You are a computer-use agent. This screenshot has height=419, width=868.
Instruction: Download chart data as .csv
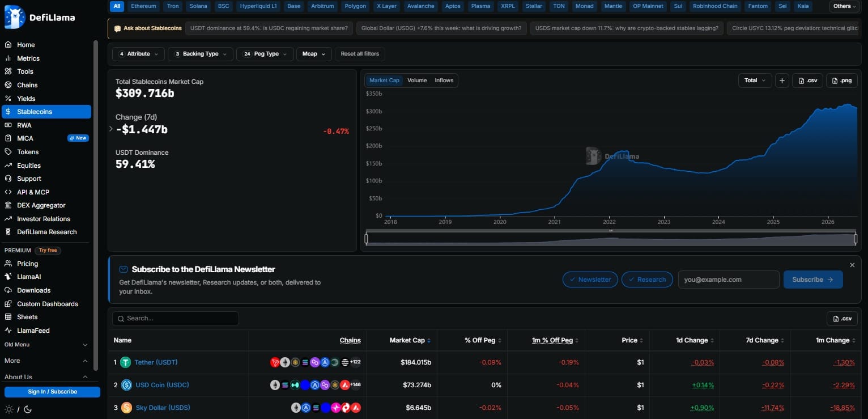807,81
